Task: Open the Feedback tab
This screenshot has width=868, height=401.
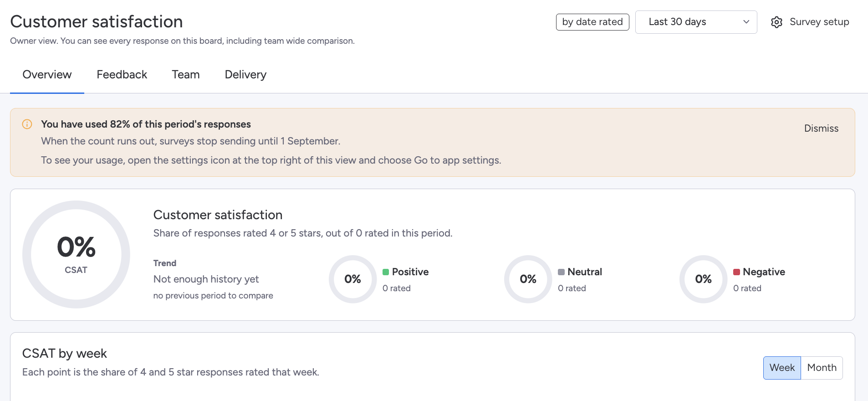Action: pos(122,75)
